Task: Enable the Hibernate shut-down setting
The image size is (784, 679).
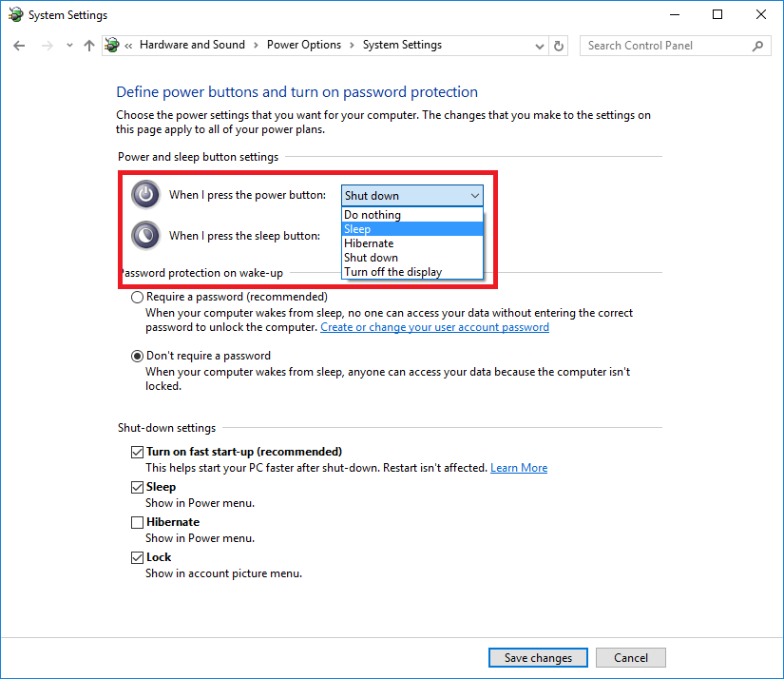Action: coord(137,522)
